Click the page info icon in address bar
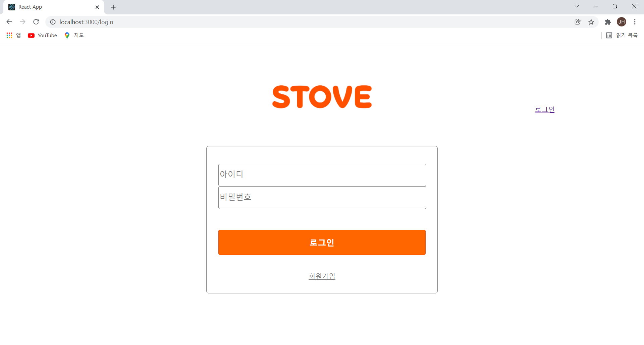Viewport: 644px width, 345px height. pos(53,22)
